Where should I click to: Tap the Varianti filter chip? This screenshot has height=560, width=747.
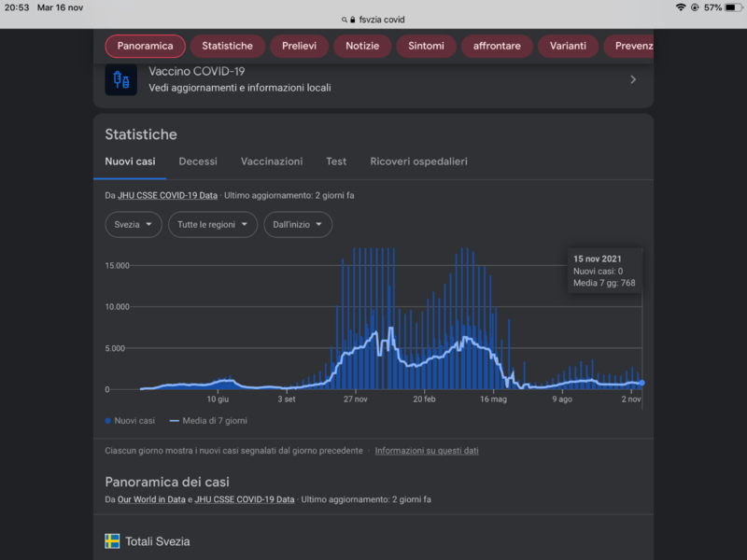568,46
